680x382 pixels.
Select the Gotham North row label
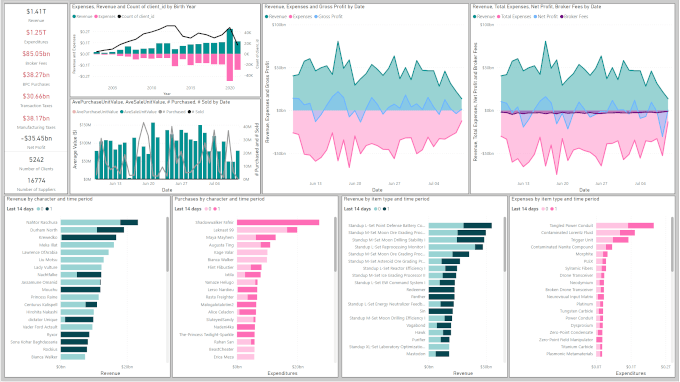pos(43,230)
